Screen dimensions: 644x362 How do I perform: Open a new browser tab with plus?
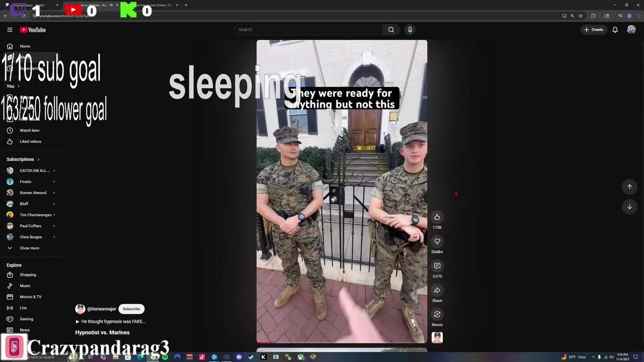pos(186,5)
